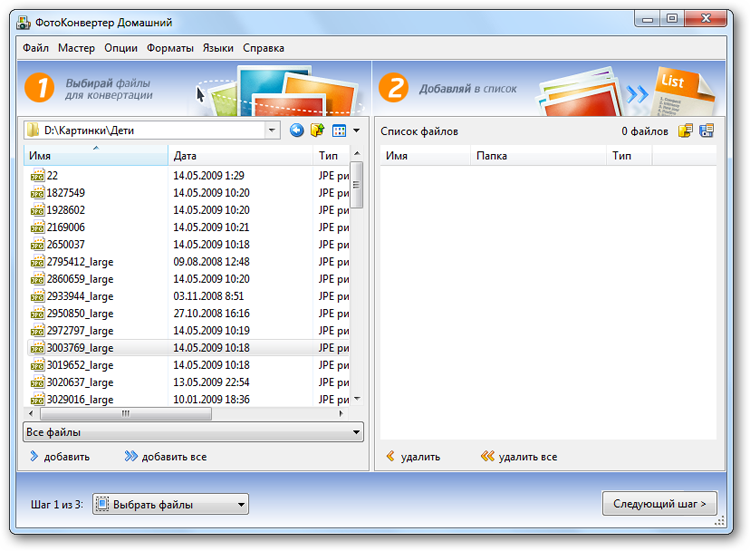Open the Выбрать файлы step dropdown
Image resolution: width=750 pixels, height=551 pixels.
coord(170,504)
